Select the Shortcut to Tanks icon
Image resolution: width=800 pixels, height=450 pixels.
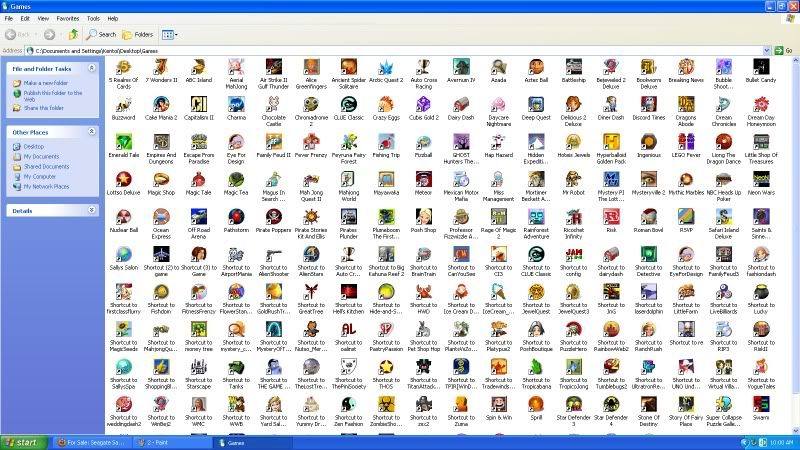click(x=236, y=367)
